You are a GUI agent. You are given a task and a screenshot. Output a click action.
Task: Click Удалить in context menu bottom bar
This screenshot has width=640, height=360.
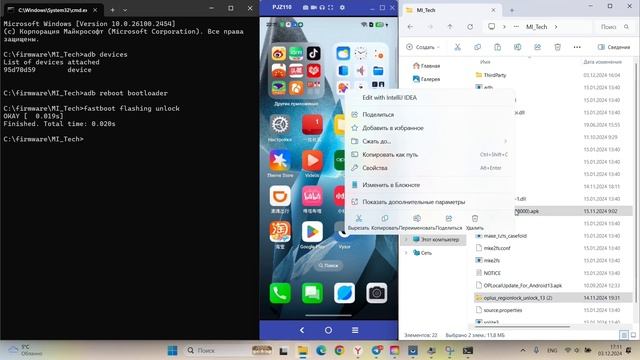tap(475, 222)
